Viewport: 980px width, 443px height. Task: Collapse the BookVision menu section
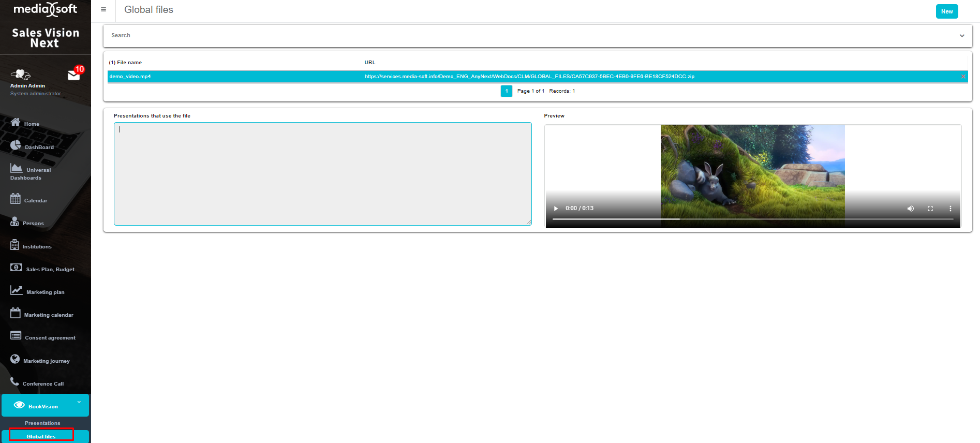[x=79, y=402]
